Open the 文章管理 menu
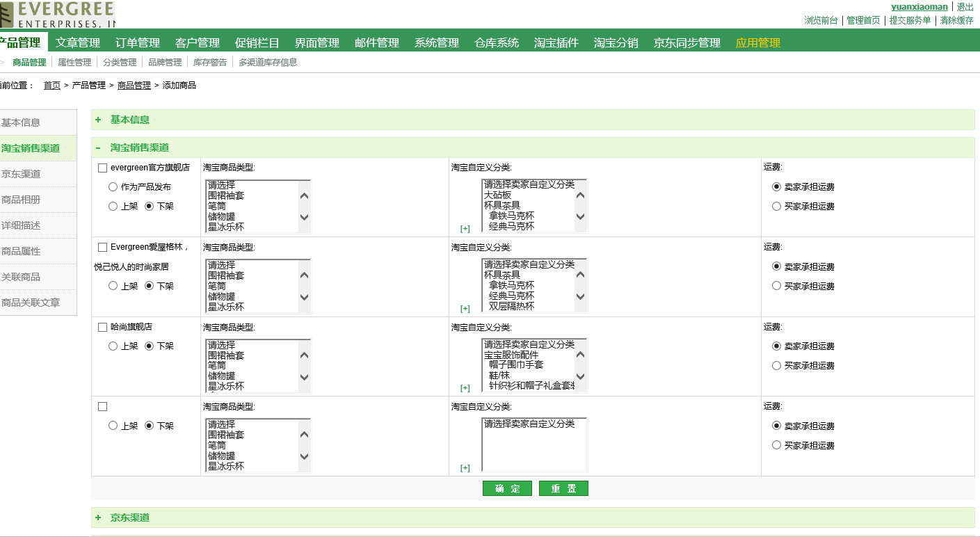 click(x=78, y=42)
